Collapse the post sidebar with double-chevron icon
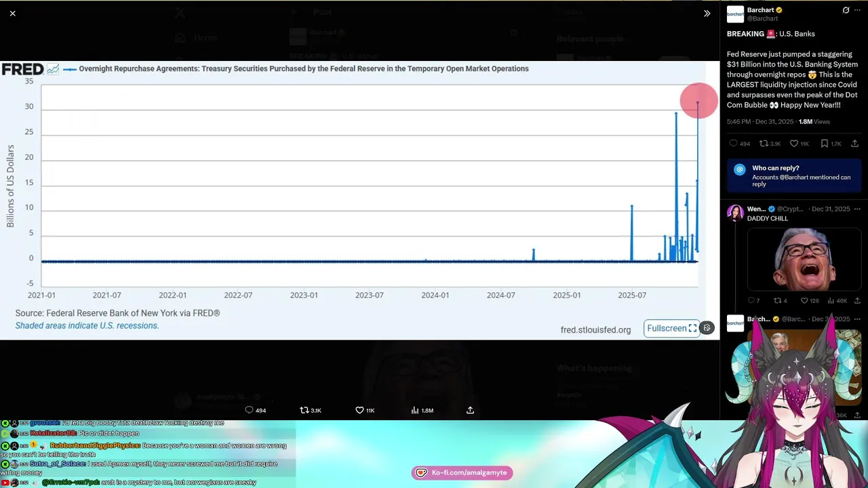The width and height of the screenshot is (868, 488). (x=707, y=13)
